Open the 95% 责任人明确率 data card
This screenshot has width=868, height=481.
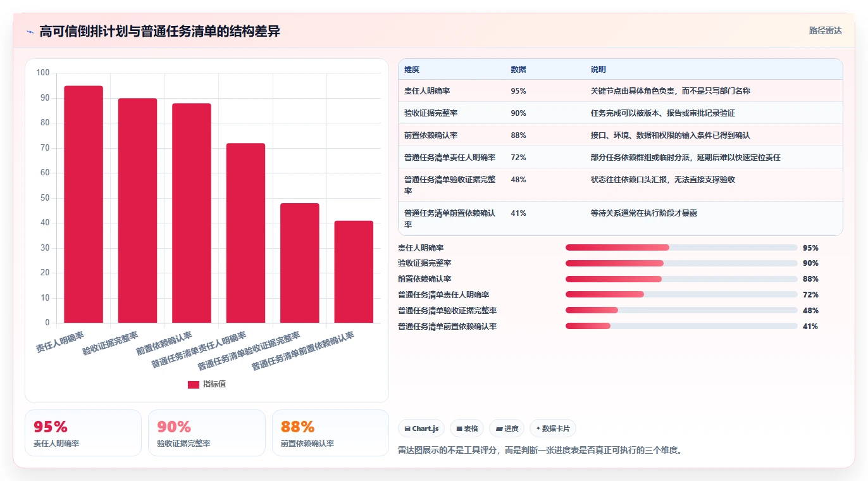[x=83, y=433]
